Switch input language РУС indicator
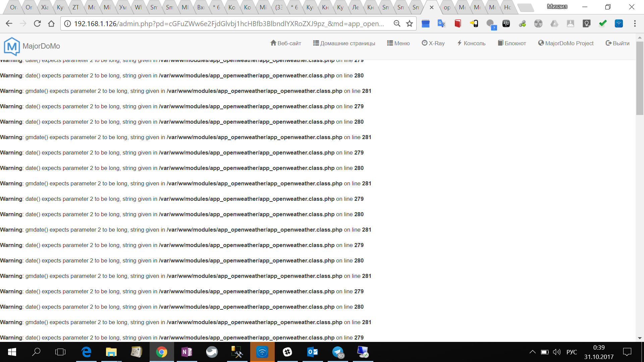The image size is (644, 362). point(572,352)
